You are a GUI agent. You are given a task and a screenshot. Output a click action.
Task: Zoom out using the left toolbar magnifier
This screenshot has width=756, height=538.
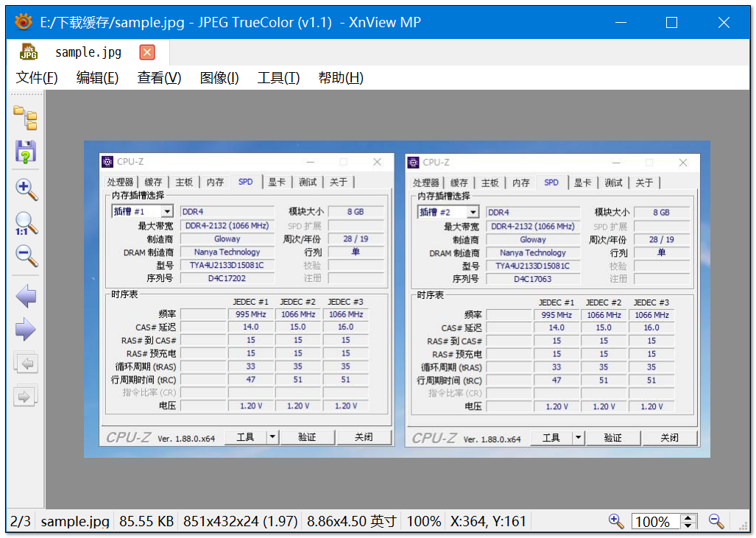click(x=26, y=256)
